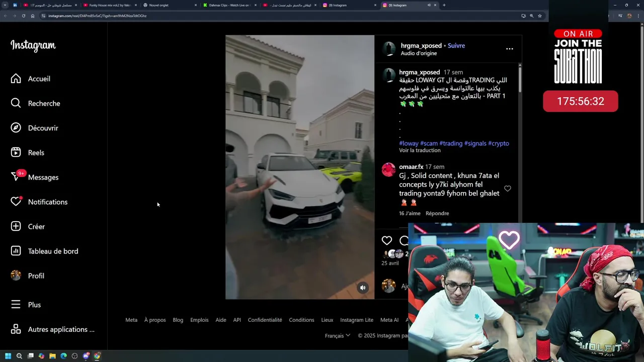644x362 pixels.
Task: Open the Confidentialité footer link
Action: coord(265,320)
